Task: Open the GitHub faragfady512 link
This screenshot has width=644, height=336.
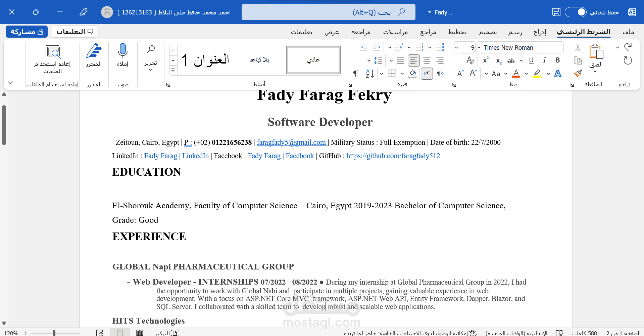Action: 393,156
